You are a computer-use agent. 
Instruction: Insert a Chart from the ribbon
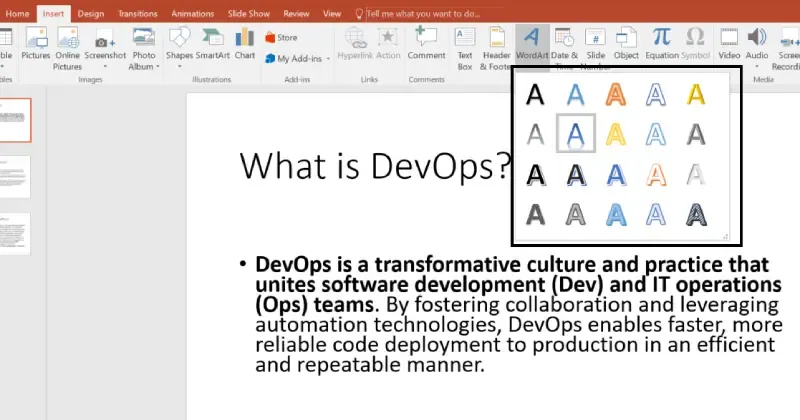tap(245, 44)
